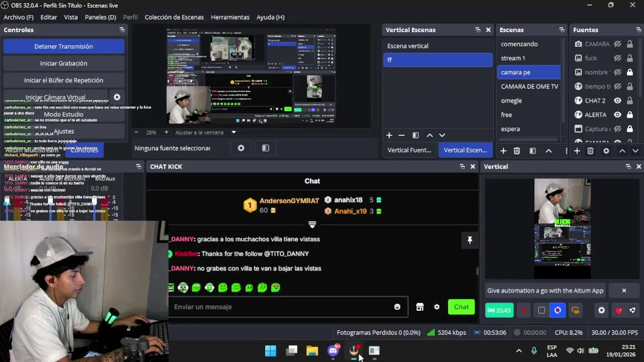Screen dimensions: 644x362
Task: Show the hidden 'fuck' image source
Action: coord(618,58)
